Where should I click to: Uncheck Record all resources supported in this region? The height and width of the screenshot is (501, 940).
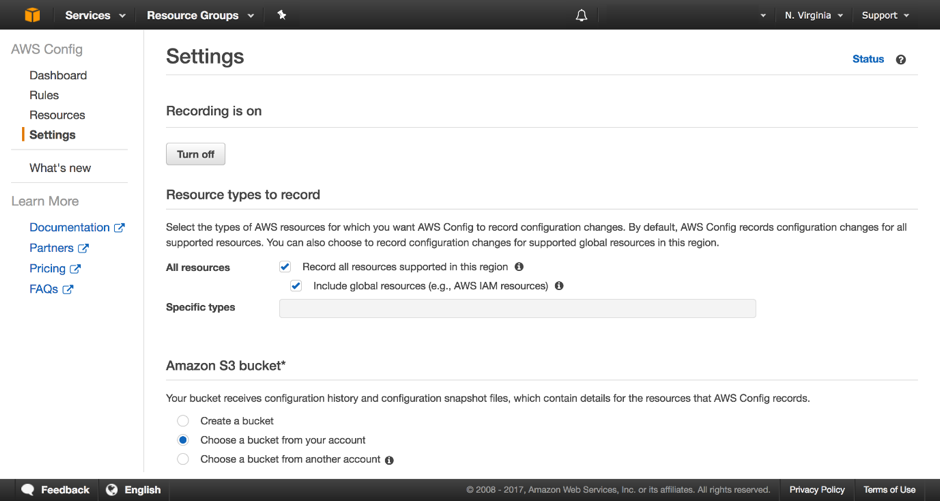[x=285, y=267]
